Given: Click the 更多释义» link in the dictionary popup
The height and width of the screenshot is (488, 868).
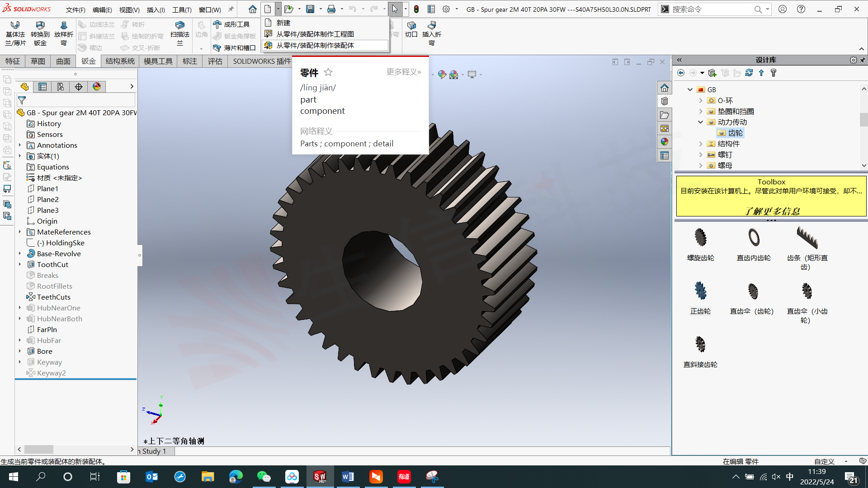Looking at the screenshot, I should pos(404,72).
